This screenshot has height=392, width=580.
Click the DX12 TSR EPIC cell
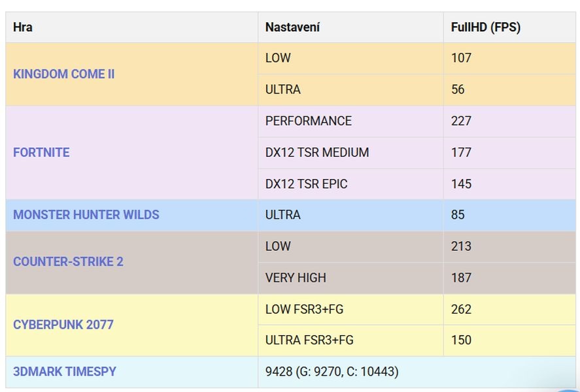click(x=306, y=184)
